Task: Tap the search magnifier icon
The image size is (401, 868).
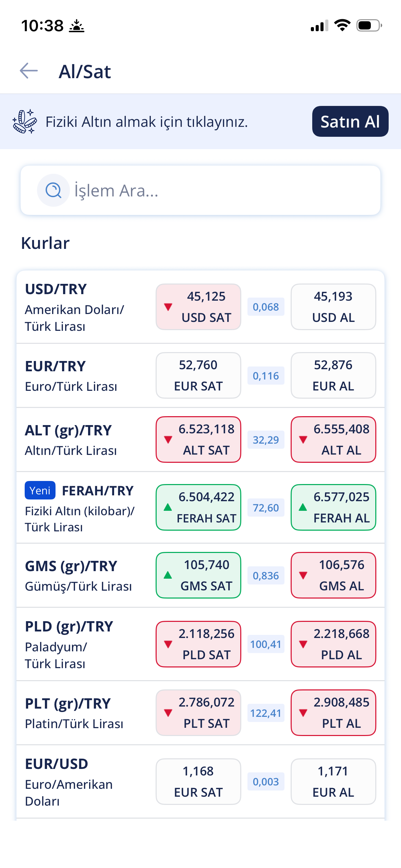Action: tap(53, 190)
